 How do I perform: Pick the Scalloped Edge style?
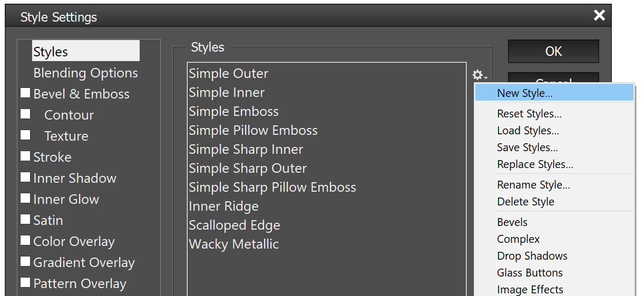(x=235, y=225)
